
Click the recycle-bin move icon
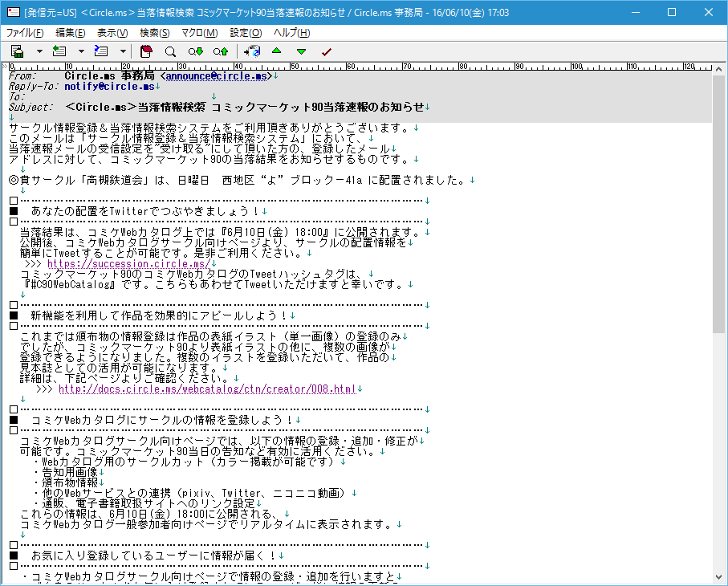252,51
